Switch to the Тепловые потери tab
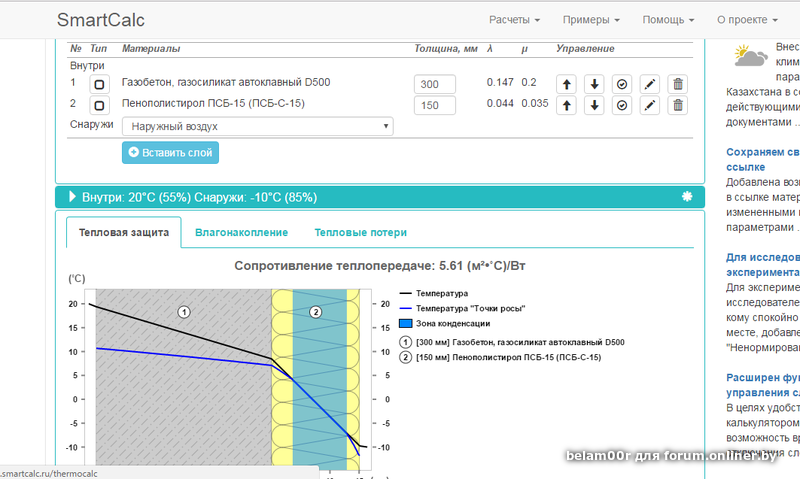The image size is (800, 479). (x=360, y=233)
